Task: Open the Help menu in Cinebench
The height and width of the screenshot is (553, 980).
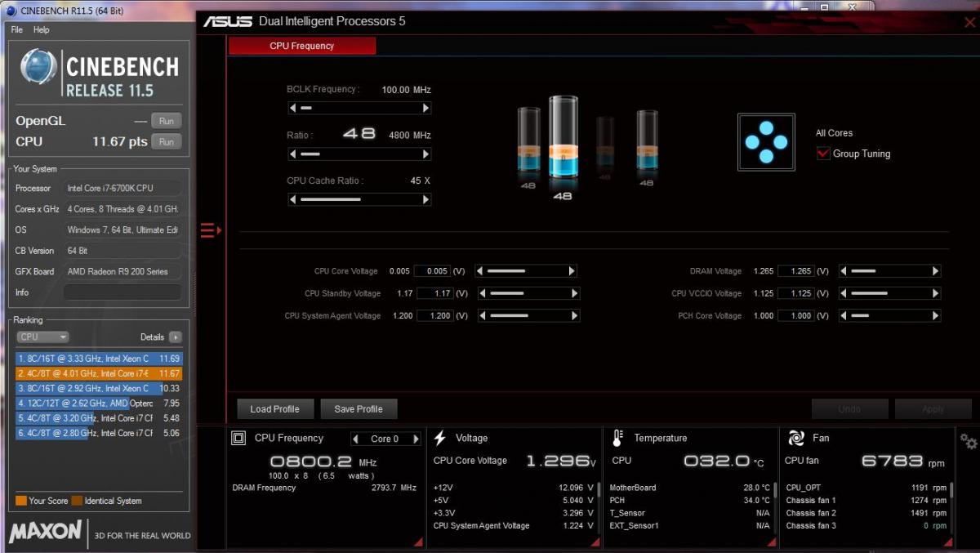Action: 41,29
